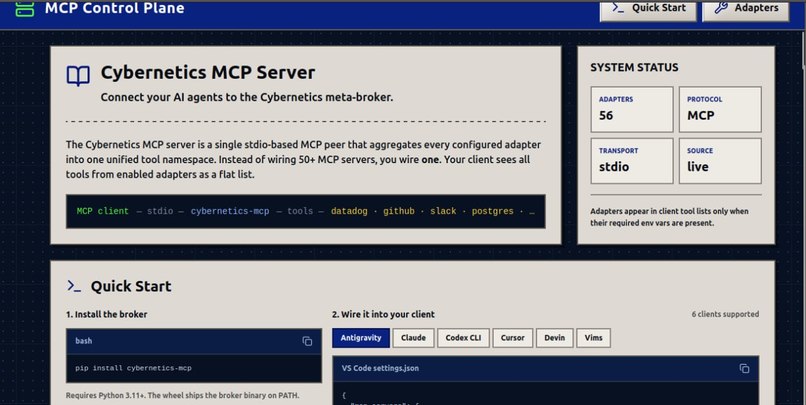The width and height of the screenshot is (806, 405).
Task: Click 'postgres' in the pipeline diagram
Action: click(492, 211)
